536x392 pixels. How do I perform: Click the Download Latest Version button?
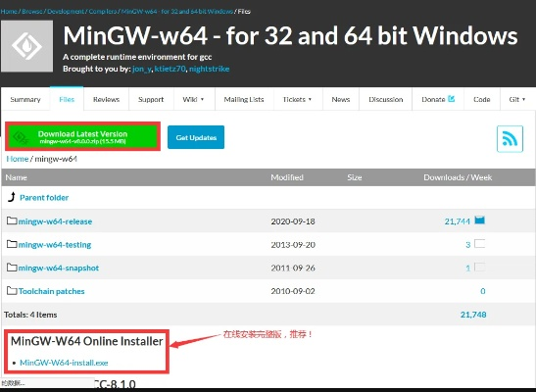pos(82,136)
